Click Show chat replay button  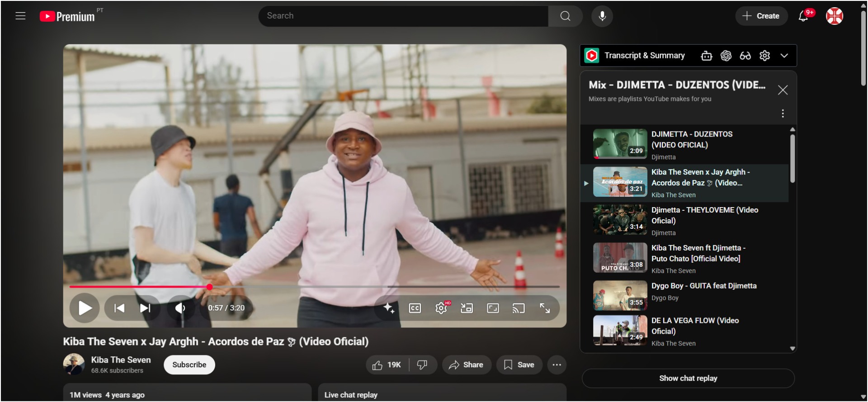click(x=688, y=378)
